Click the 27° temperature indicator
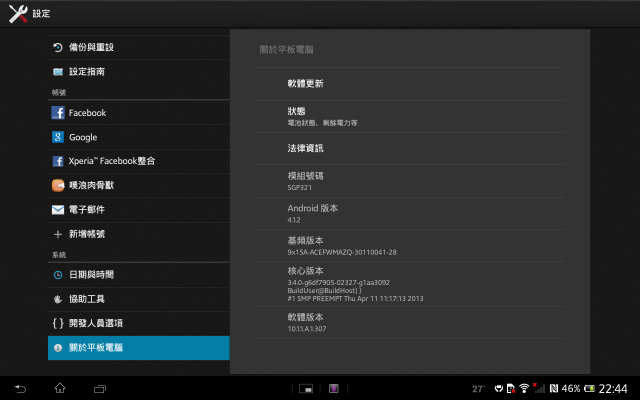 [479, 389]
